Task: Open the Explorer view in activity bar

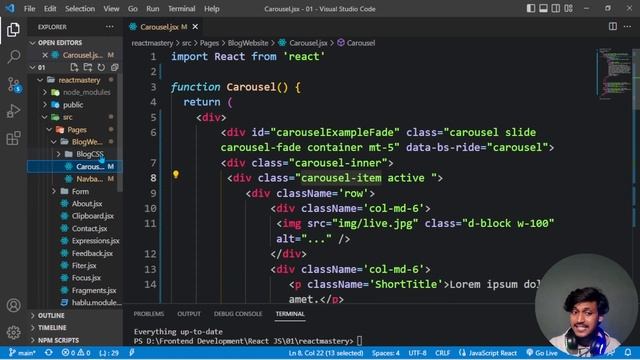Action: click(13, 30)
